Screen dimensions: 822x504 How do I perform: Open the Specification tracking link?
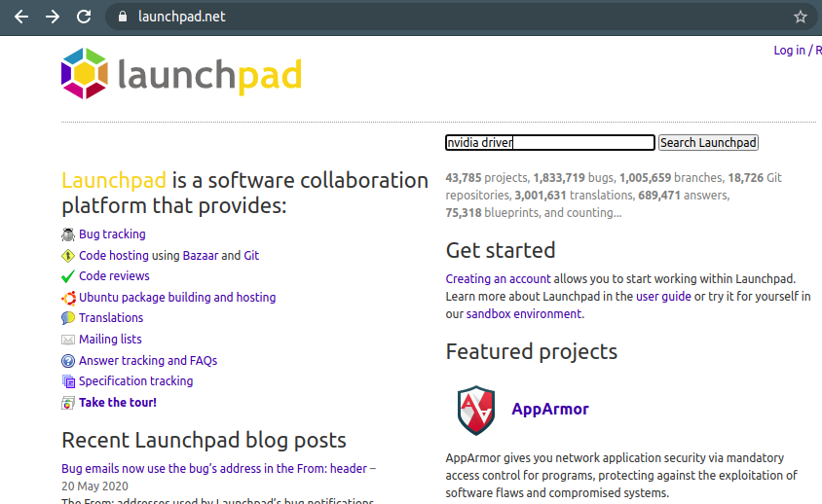[135, 380]
